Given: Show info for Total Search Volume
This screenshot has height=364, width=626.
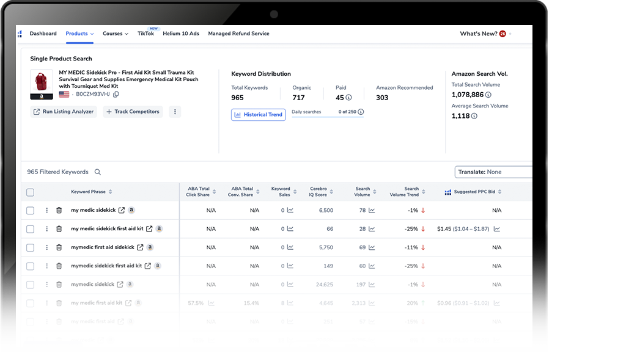Looking at the screenshot, I should pyautogui.click(x=488, y=95).
